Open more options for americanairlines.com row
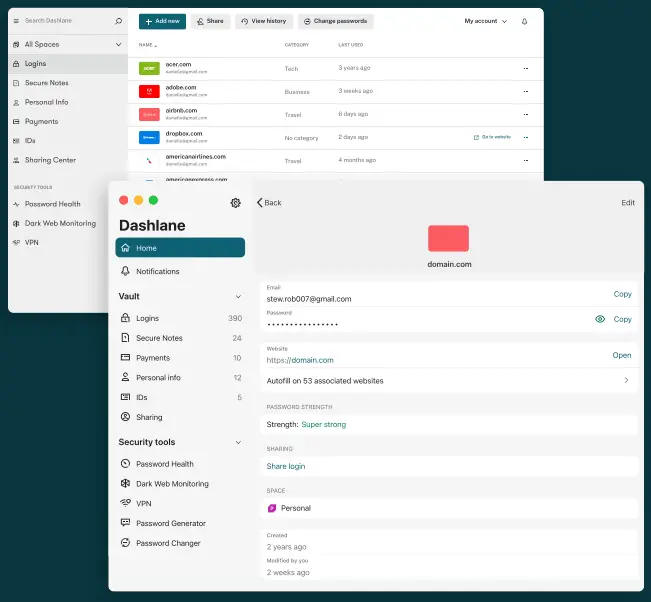Viewport: 651px width, 602px height. tap(526, 160)
